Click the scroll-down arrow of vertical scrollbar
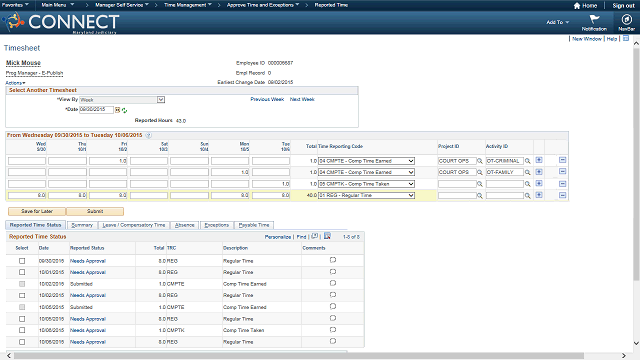This screenshot has height=360, width=640. click(636, 343)
